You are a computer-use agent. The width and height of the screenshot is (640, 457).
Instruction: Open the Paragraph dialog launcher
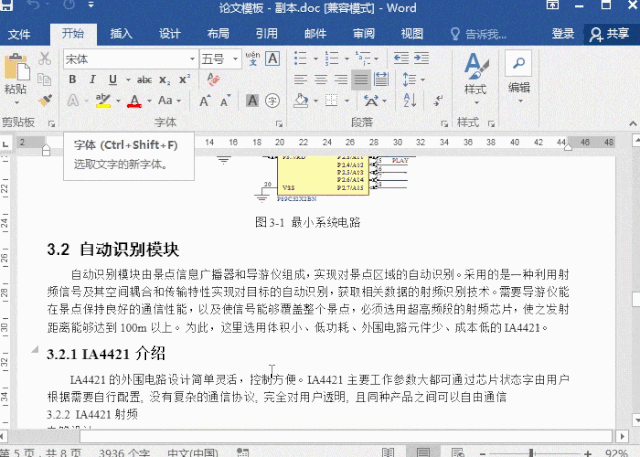coord(444,124)
